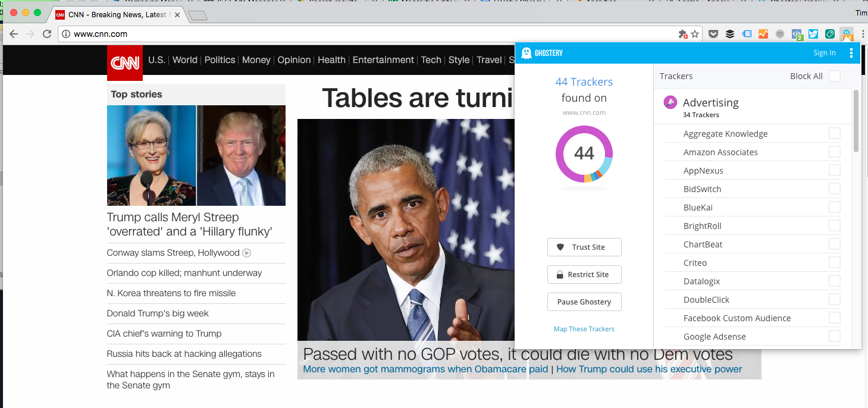Screen dimensions: 868x408
Task: Click the orange analytics graph extension icon
Action: click(x=763, y=34)
